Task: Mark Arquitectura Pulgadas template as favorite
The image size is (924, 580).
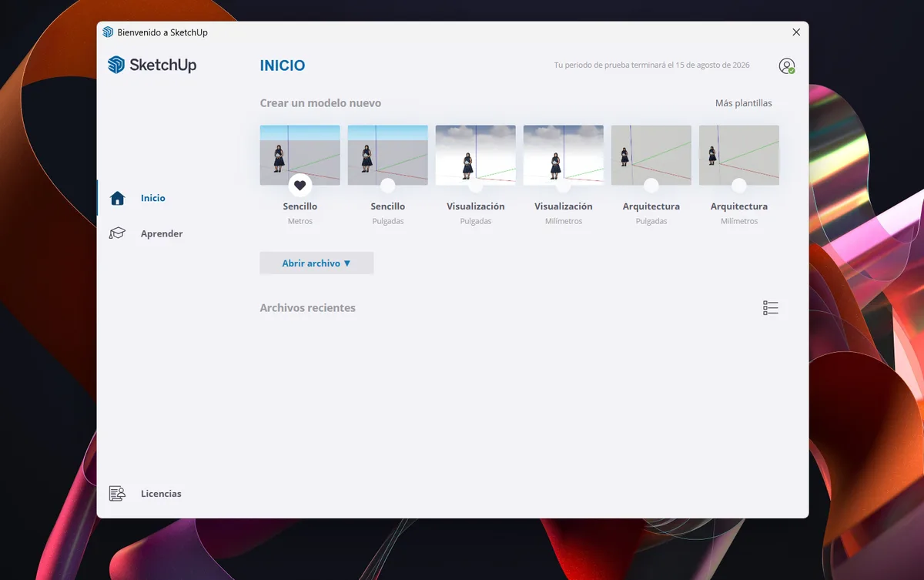Action: click(x=651, y=185)
